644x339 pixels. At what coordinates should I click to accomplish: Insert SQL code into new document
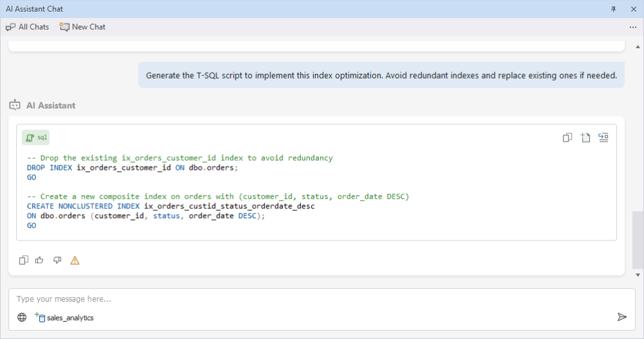[x=585, y=138]
